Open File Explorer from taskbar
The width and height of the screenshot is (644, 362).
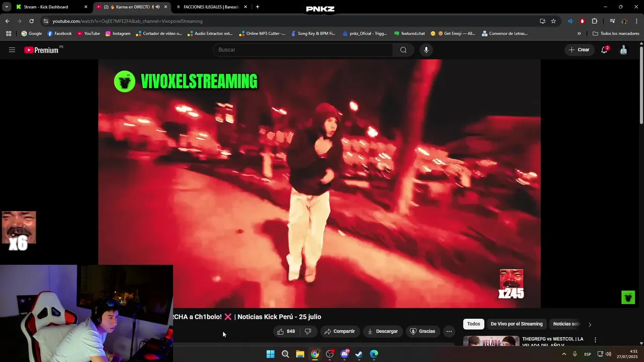(x=300, y=354)
